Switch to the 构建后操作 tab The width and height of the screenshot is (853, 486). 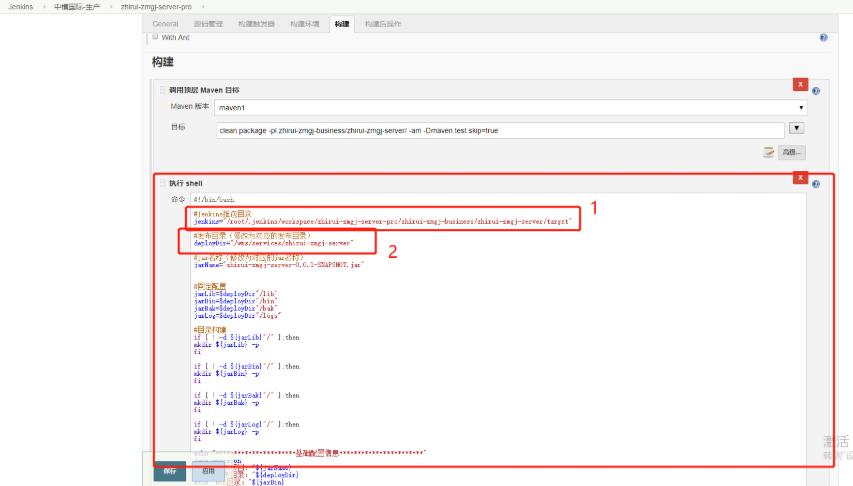click(x=383, y=24)
